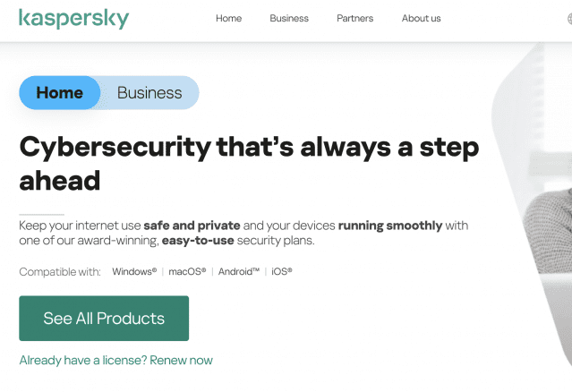This screenshot has width=572, height=392.
Task: Open Business in the top navigation
Action: 289,19
